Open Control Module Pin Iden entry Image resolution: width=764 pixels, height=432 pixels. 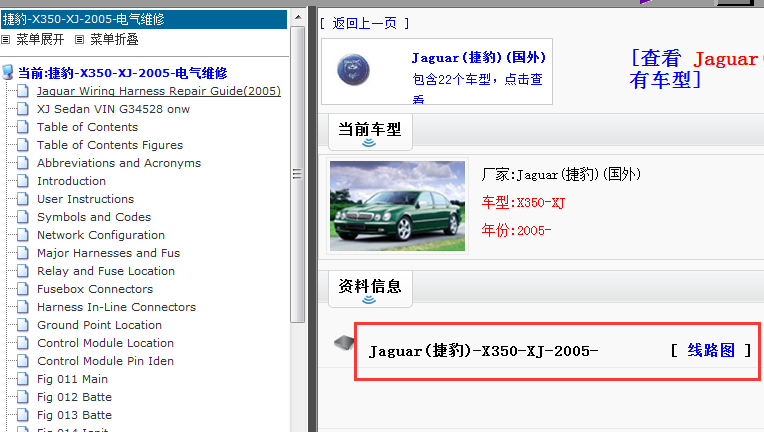click(x=106, y=361)
